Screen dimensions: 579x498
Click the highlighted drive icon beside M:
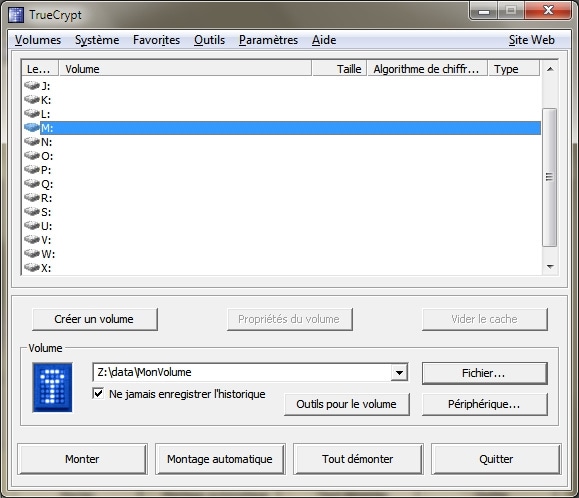point(32,128)
